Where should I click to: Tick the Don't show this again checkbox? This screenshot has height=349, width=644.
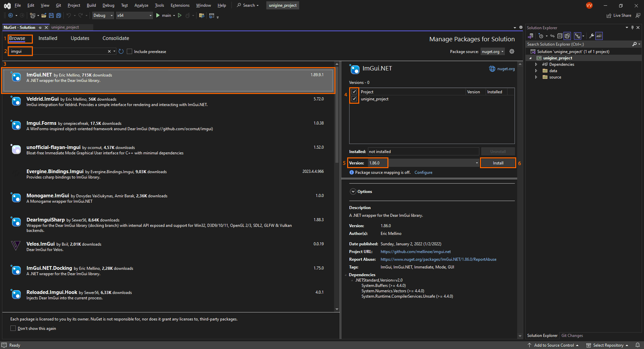pos(13,328)
